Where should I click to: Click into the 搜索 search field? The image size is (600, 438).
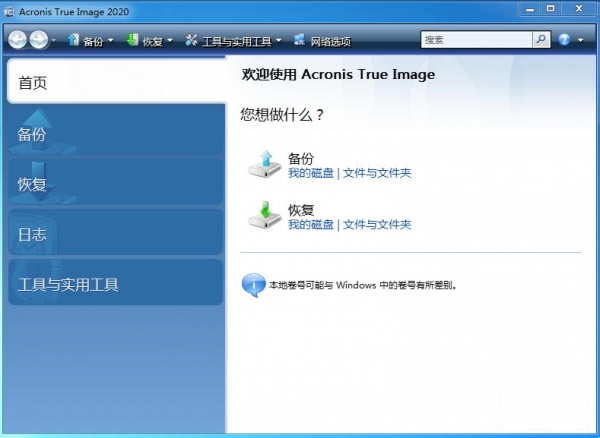476,39
